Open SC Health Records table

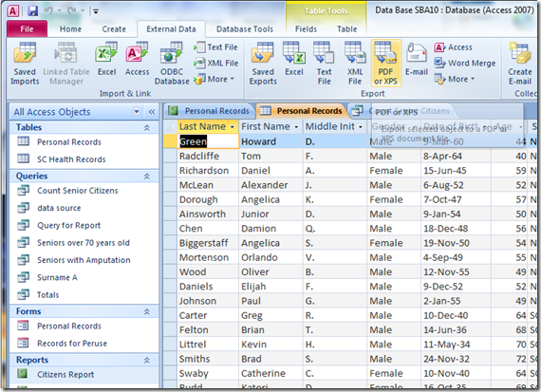click(71, 159)
